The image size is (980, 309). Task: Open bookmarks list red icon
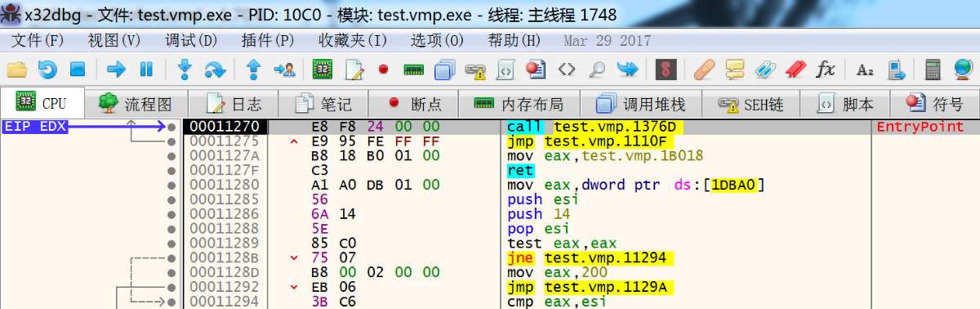click(795, 69)
